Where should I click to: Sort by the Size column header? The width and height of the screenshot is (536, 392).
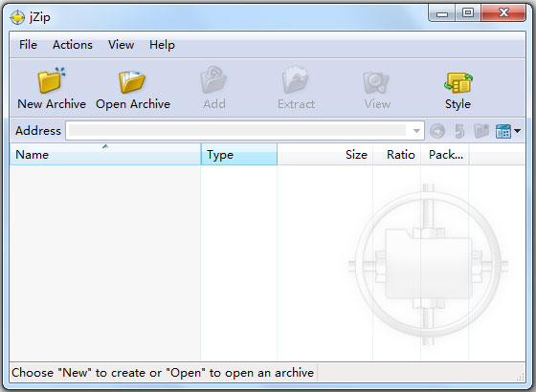[324, 154]
